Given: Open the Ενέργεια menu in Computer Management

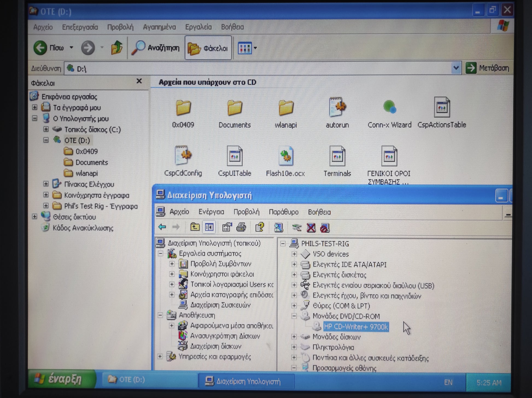Looking at the screenshot, I should tap(211, 212).
